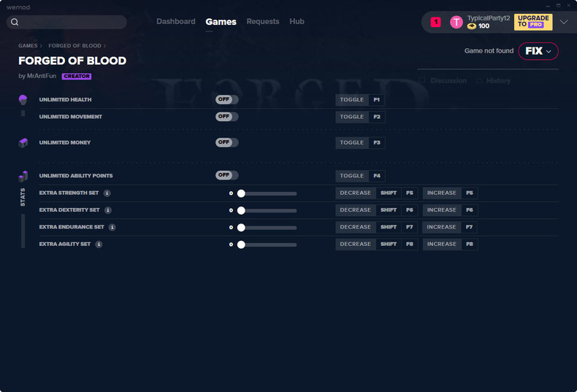The height and width of the screenshot is (392, 577).
Task: Click DECREASE hotkey for Extra Strength Set
Action: 356,193
